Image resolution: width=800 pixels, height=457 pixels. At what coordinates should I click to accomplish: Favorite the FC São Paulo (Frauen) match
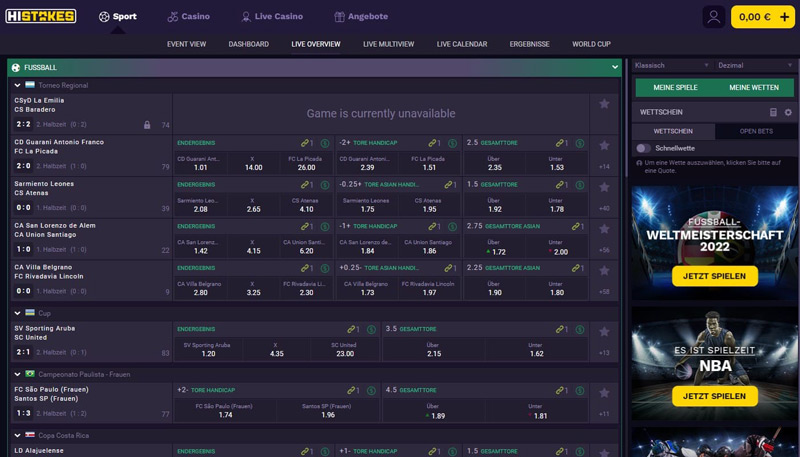click(x=604, y=393)
